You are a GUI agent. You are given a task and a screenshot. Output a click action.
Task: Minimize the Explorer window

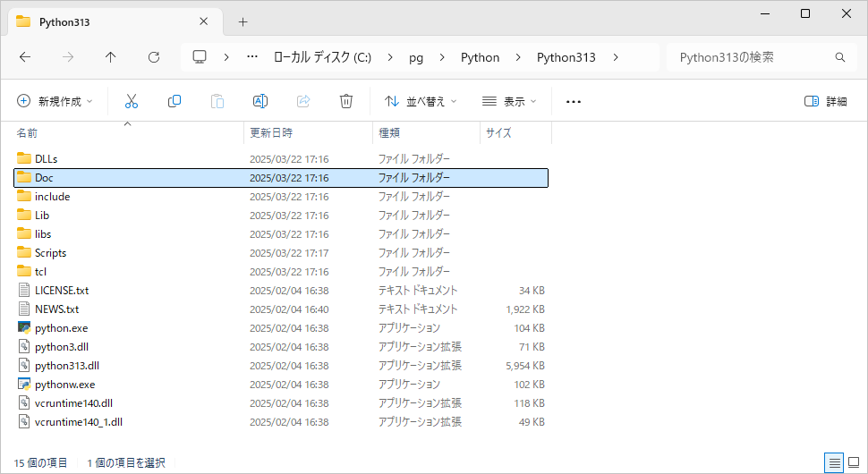click(765, 13)
